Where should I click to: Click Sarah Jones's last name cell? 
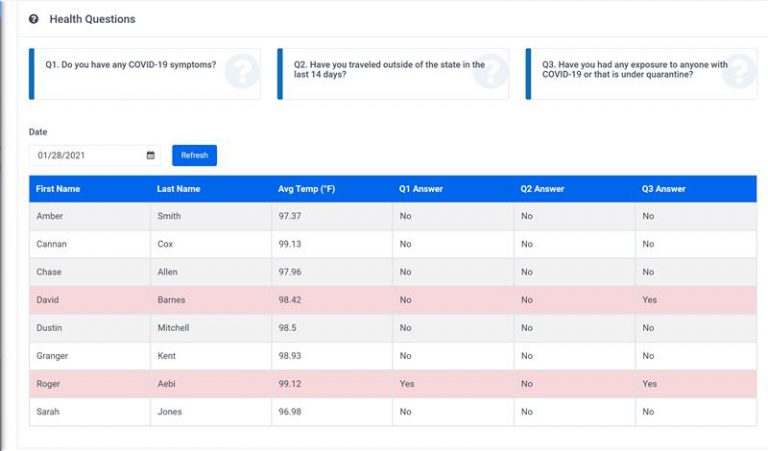(x=170, y=412)
